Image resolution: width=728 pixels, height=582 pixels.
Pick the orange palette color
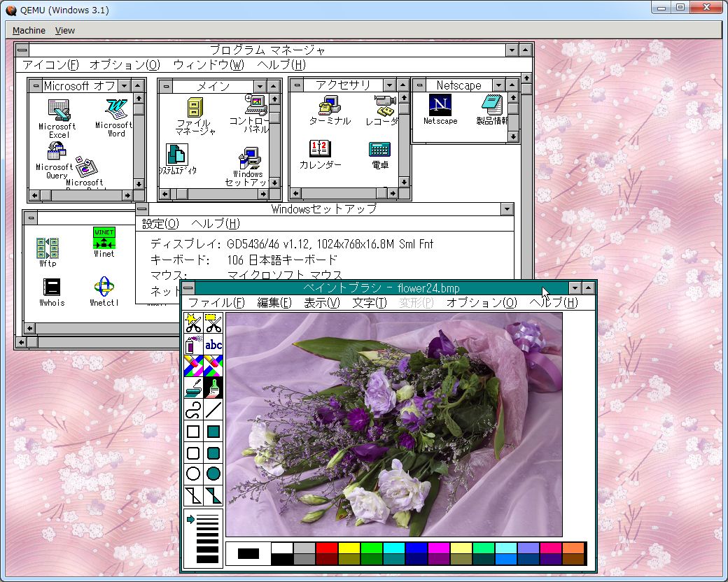coord(573,548)
